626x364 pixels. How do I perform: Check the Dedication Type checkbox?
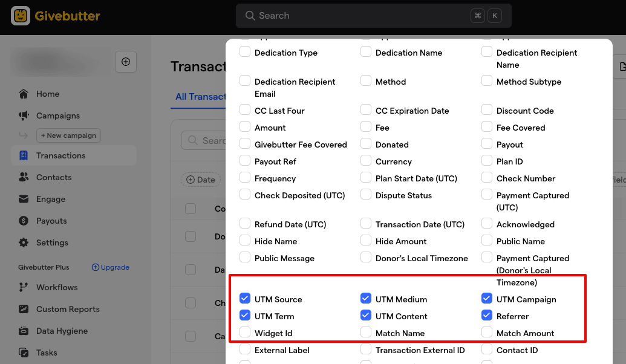[245, 52]
